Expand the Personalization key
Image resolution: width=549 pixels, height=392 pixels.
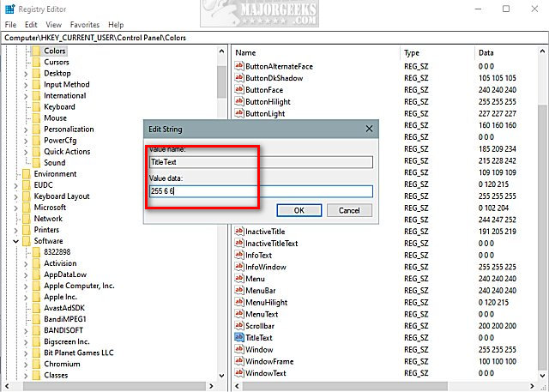point(26,130)
